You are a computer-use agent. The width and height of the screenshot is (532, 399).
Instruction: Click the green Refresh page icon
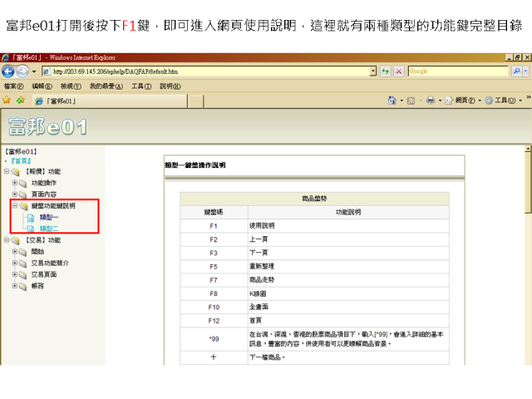coord(385,71)
